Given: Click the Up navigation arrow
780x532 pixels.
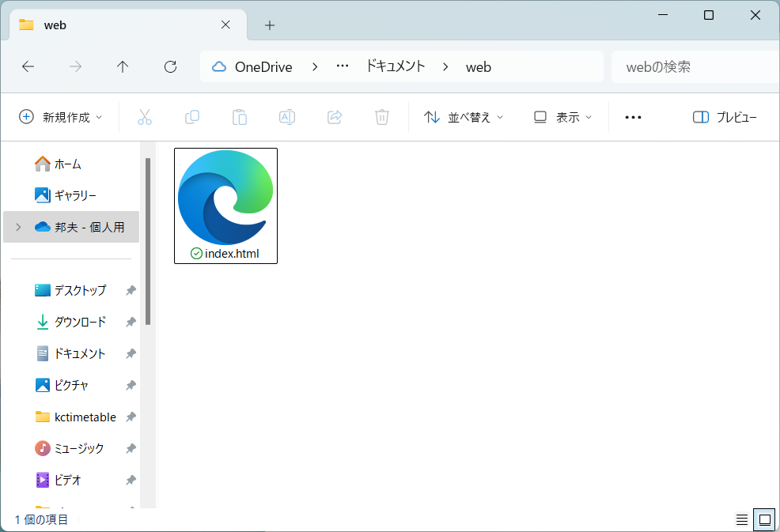Looking at the screenshot, I should (x=123, y=66).
